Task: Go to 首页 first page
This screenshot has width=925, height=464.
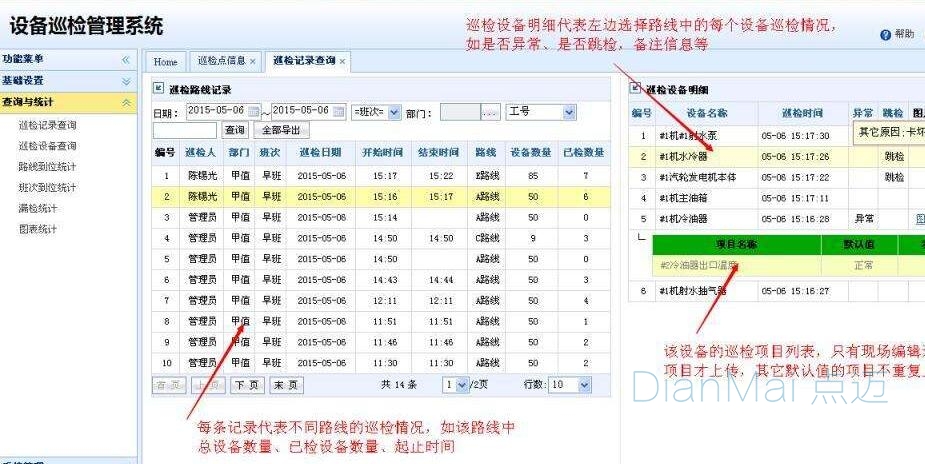Action: [x=169, y=385]
